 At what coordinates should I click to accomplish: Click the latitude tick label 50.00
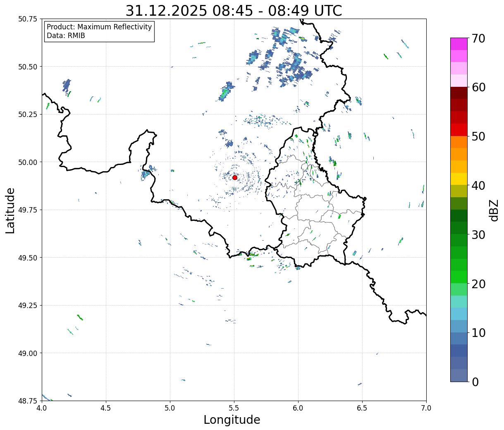(x=28, y=162)
